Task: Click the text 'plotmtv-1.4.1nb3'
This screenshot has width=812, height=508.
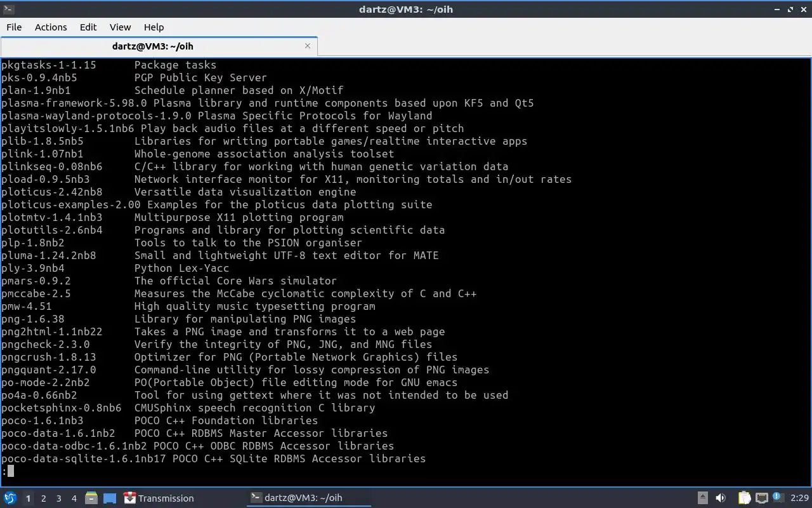Action: [x=52, y=217]
